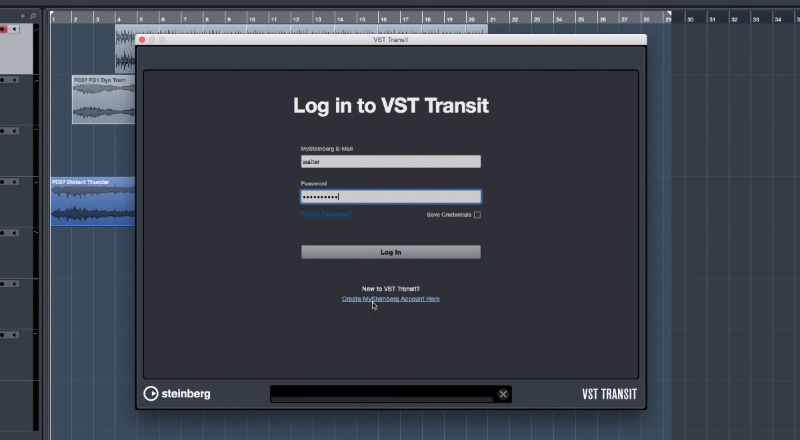Click the add track plus icon

(x=22, y=16)
